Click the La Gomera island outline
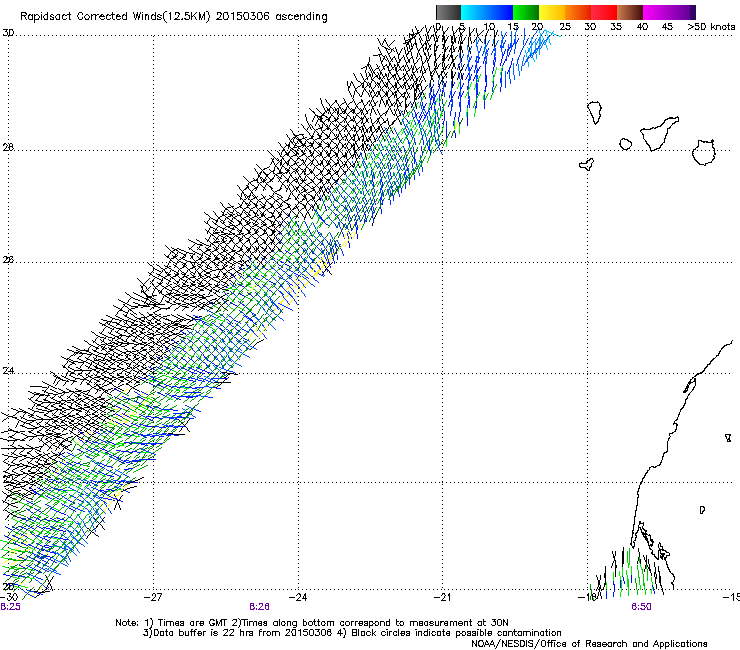740x650 pixels. (626, 144)
